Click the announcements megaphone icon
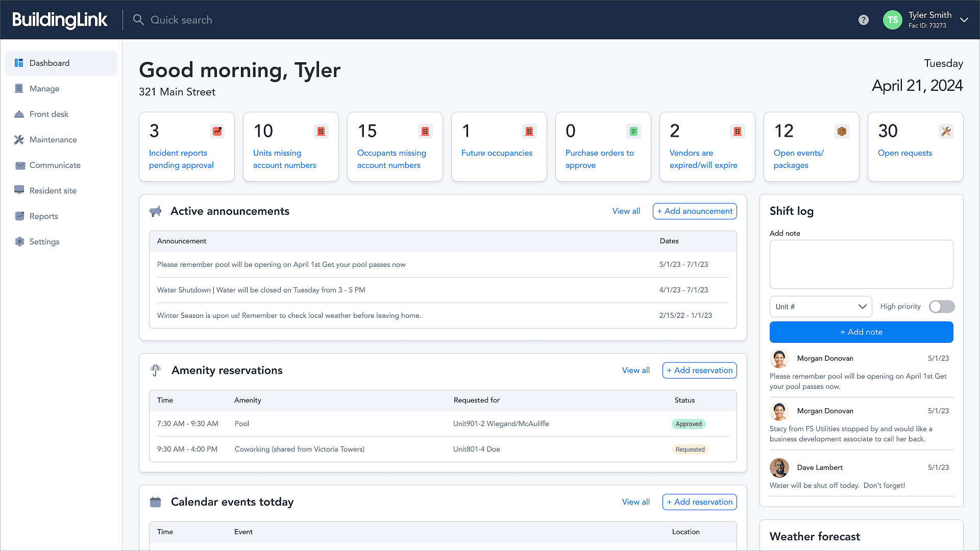The height and width of the screenshot is (551, 980). 155,211
